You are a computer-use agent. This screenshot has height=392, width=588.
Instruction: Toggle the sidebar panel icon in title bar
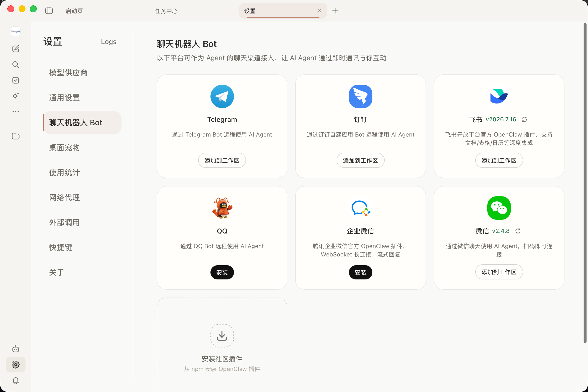coord(49,11)
